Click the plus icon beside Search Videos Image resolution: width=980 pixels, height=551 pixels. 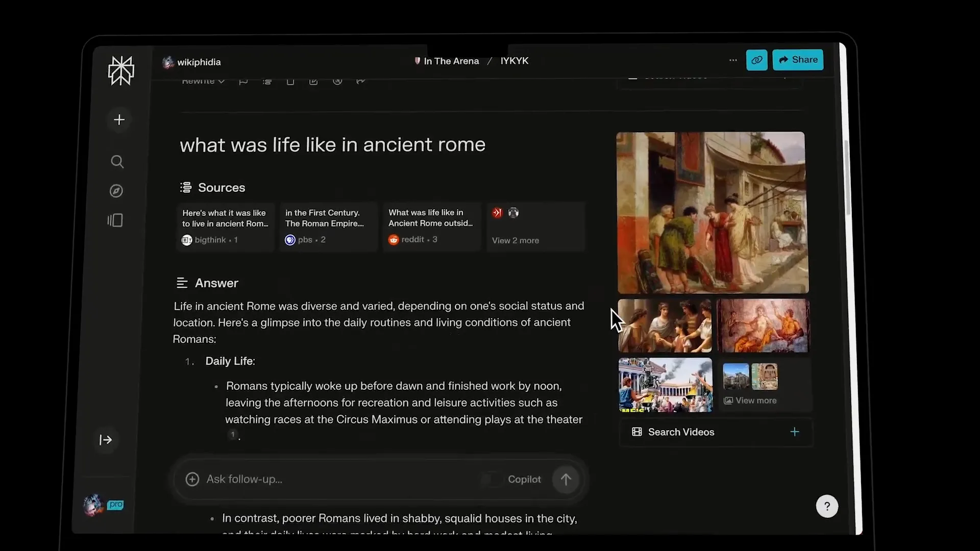795,432
